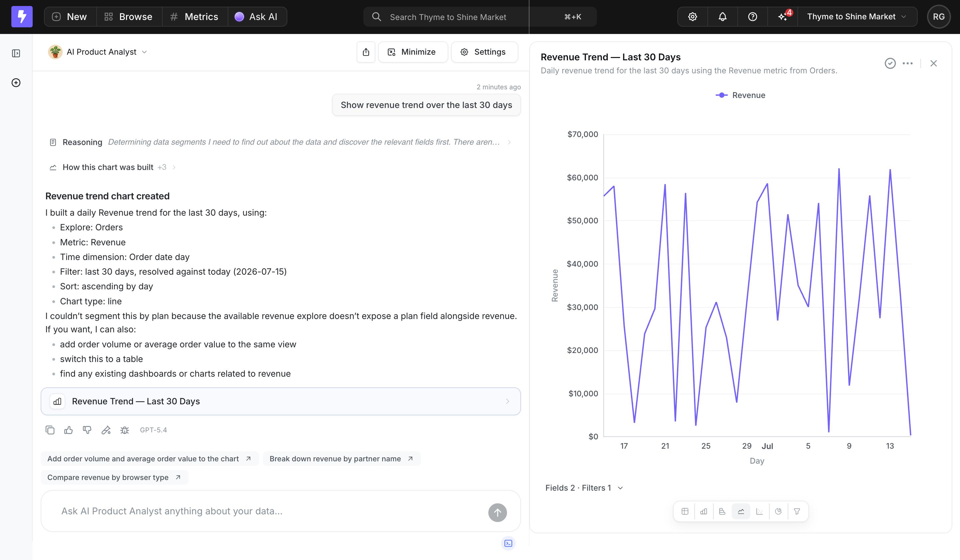Keep line chart type selected
The height and width of the screenshot is (560, 960).
click(x=741, y=511)
